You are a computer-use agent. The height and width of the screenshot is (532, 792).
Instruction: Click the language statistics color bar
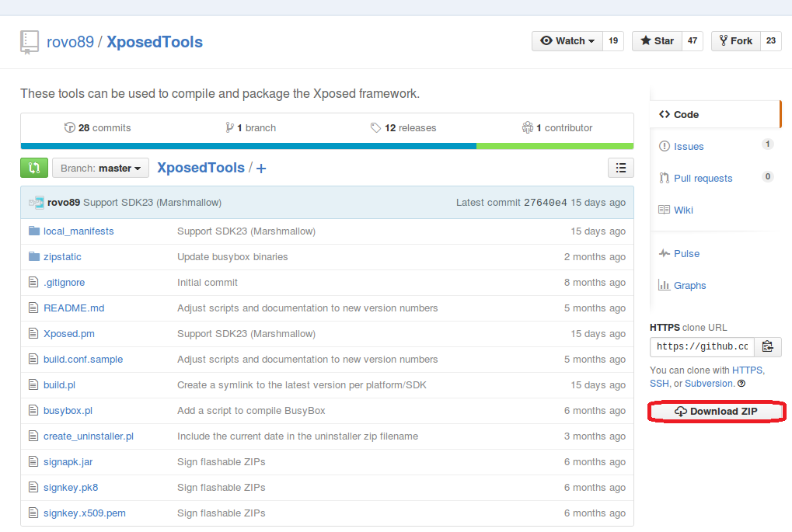tap(327, 146)
